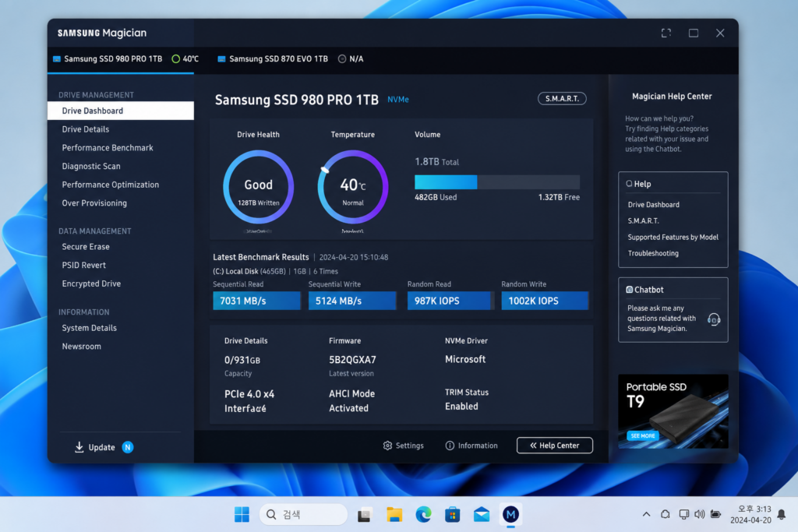Open Task View on the taskbar
The height and width of the screenshot is (532, 798).
[365, 515]
